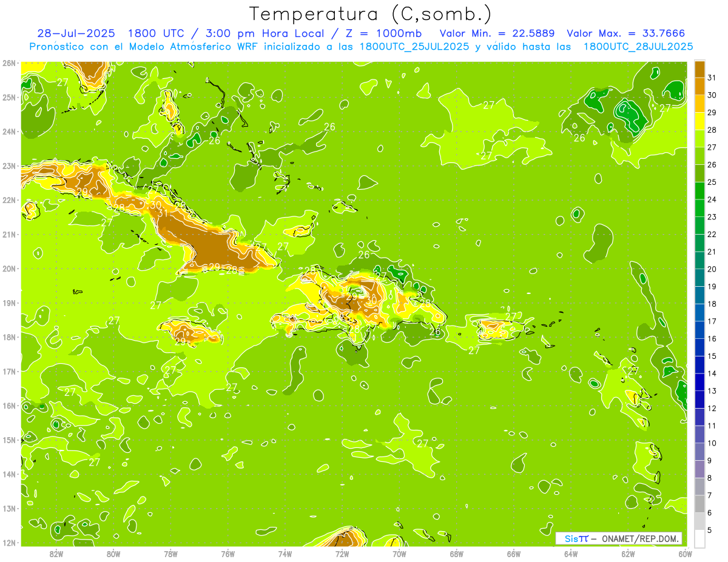Click the "80W" longitude label
Viewport: 728px width, 562px height.
(x=113, y=554)
